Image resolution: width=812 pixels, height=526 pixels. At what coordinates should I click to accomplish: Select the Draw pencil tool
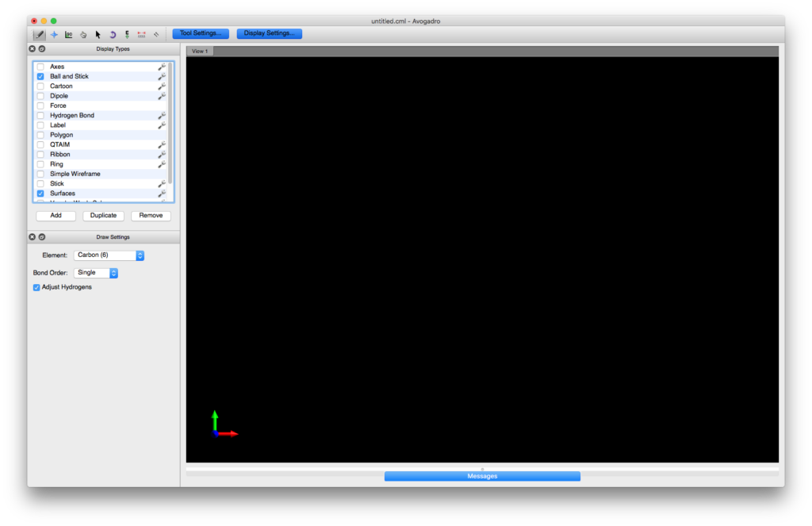[x=39, y=34]
